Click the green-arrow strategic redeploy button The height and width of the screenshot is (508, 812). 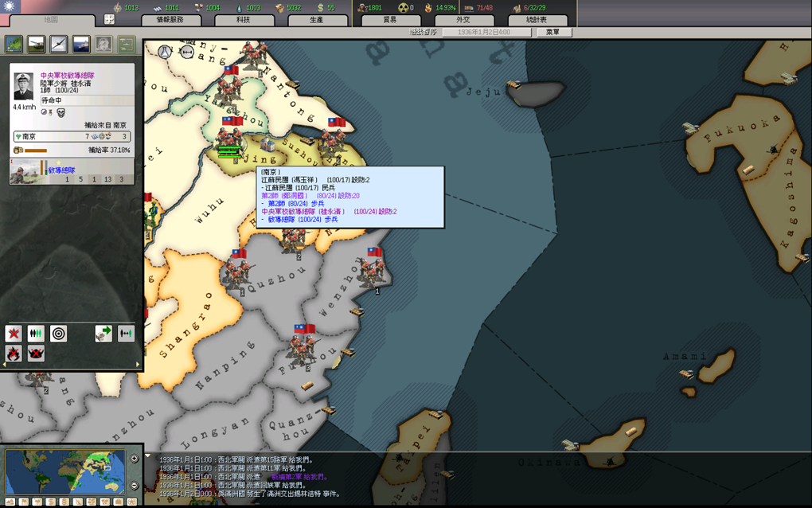(103, 334)
